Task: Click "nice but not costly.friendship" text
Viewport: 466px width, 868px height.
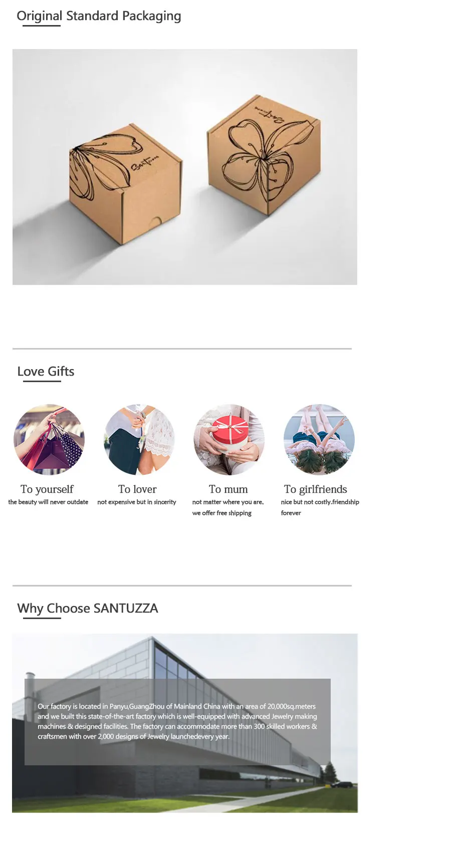Action: (x=320, y=502)
